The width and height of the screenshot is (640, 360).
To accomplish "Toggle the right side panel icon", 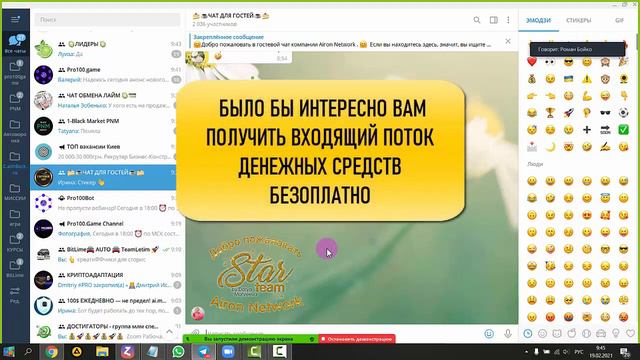I will pos(493,20).
